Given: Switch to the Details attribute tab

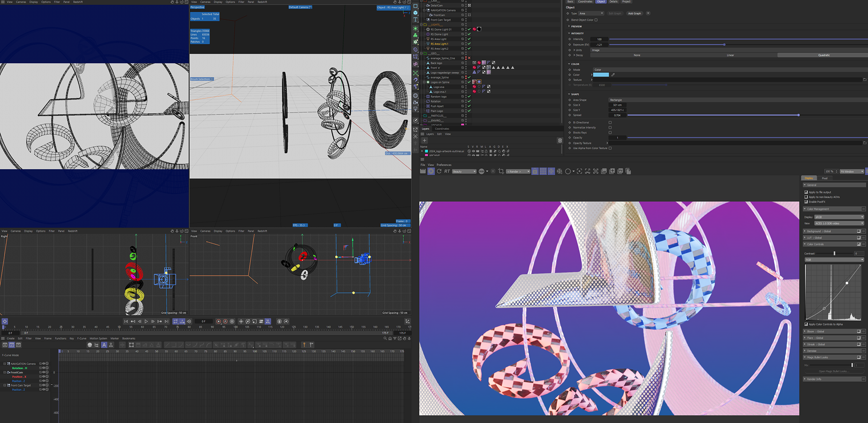Looking at the screenshot, I should point(613,2).
